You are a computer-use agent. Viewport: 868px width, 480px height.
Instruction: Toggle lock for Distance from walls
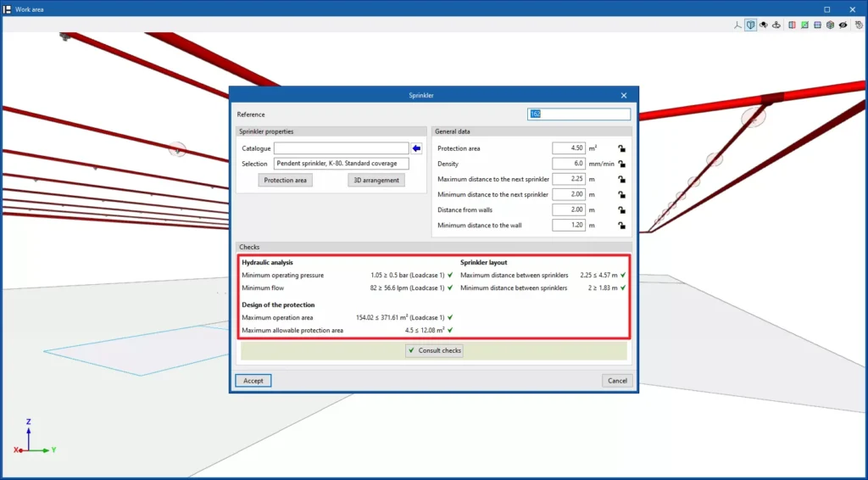pyautogui.click(x=621, y=209)
